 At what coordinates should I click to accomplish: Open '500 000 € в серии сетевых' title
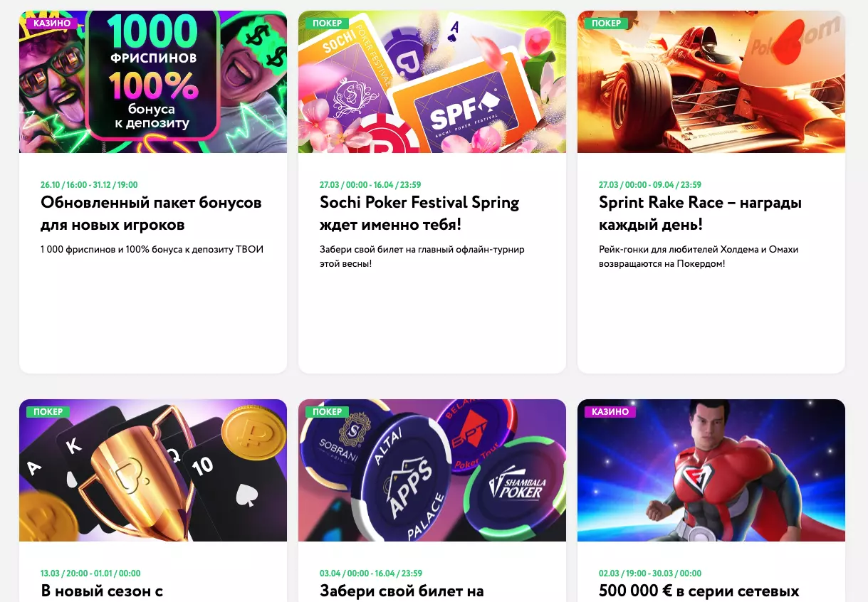point(699,591)
